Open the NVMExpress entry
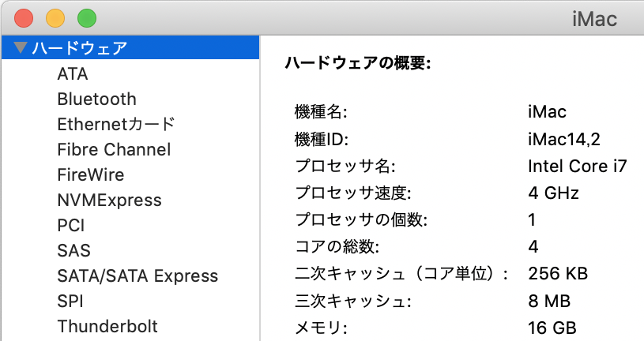The height and width of the screenshot is (341, 644). pyautogui.click(x=109, y=200)
